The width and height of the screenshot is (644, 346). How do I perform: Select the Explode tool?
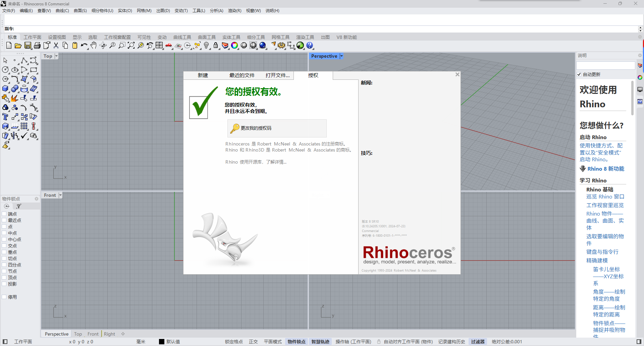pos(14,98)
